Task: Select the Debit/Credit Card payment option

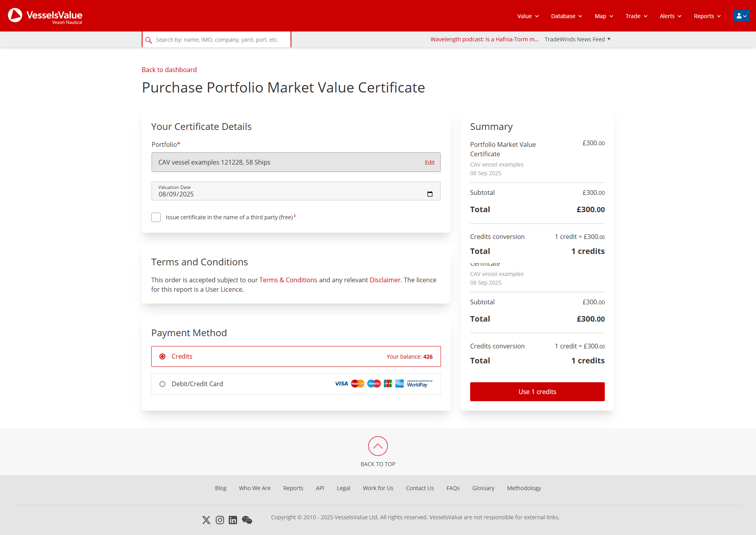Action: click(162, 384)
